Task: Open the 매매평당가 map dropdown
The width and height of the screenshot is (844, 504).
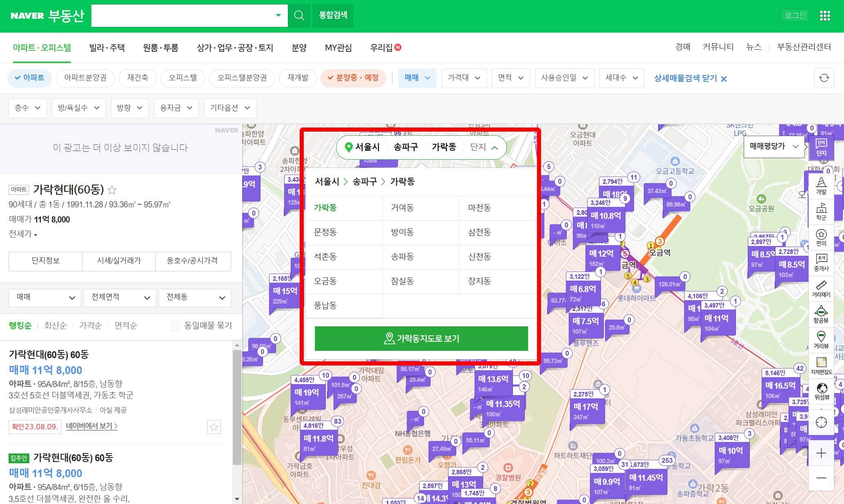Action: point(773,146)
